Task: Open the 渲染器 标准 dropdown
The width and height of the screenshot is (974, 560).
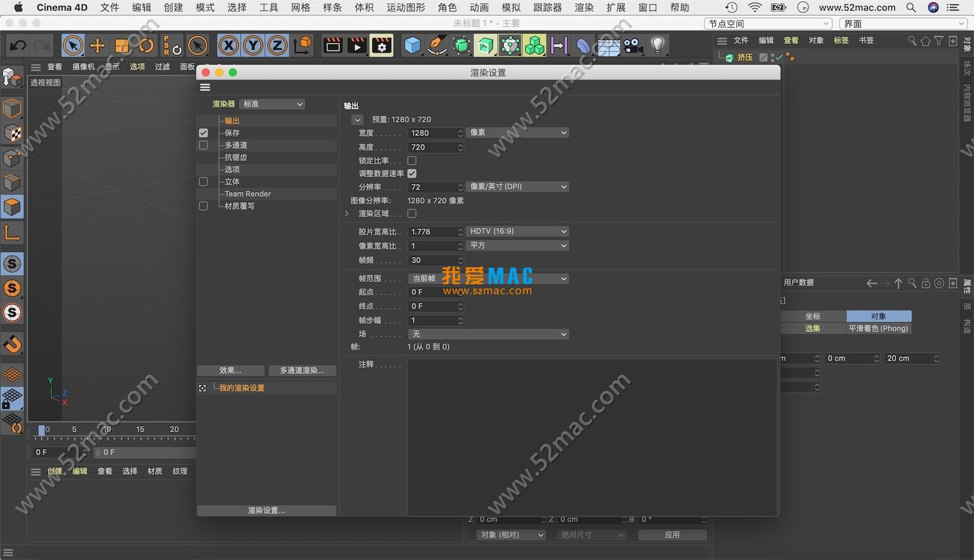Action: tap(272, 104)
